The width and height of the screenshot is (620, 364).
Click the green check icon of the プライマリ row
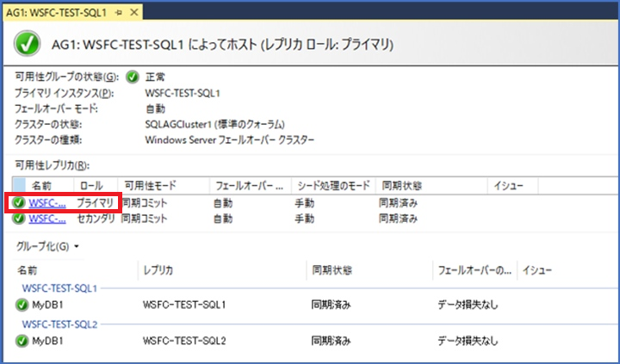[18, 203]
